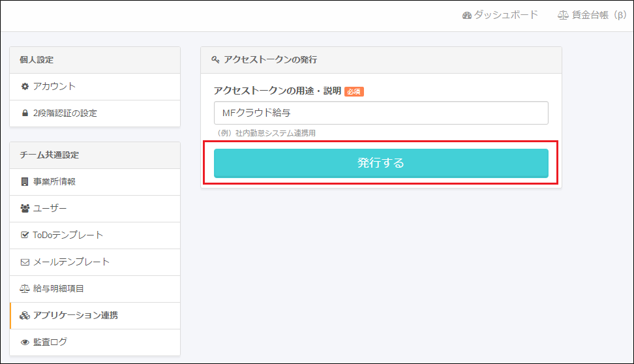Image resolution: width=634 pixels, height=364 pixels.
Task: Click the eye icon beside 監査ログ
Action: point(25,342)
